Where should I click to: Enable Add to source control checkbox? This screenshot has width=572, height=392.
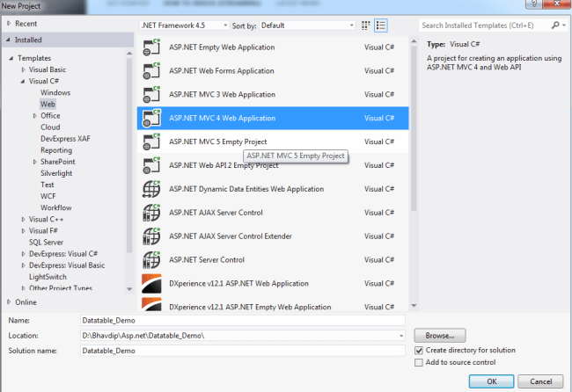419,362
